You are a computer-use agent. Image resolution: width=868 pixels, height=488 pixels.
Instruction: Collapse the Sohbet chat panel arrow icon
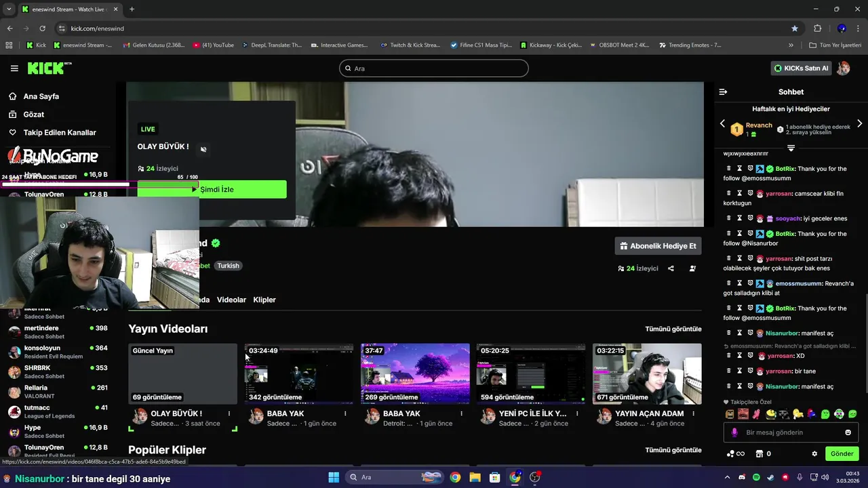point(723,91)
